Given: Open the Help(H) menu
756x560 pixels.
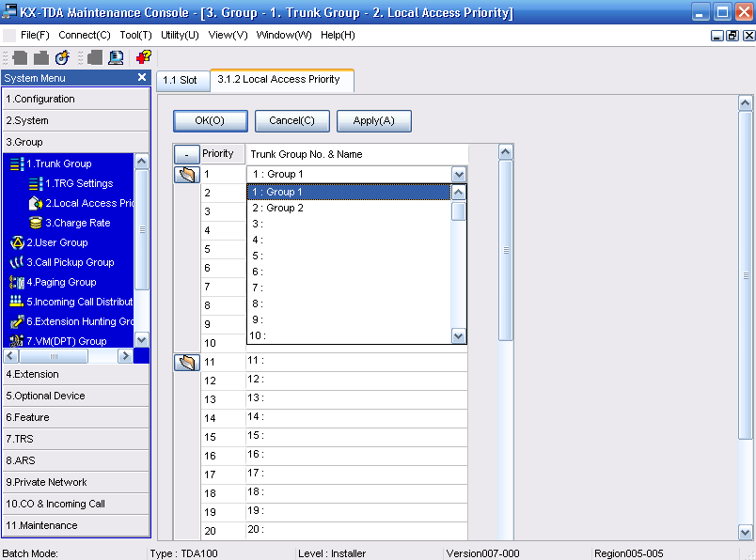Looking at the screenshot, I should [x=338, y=35].
